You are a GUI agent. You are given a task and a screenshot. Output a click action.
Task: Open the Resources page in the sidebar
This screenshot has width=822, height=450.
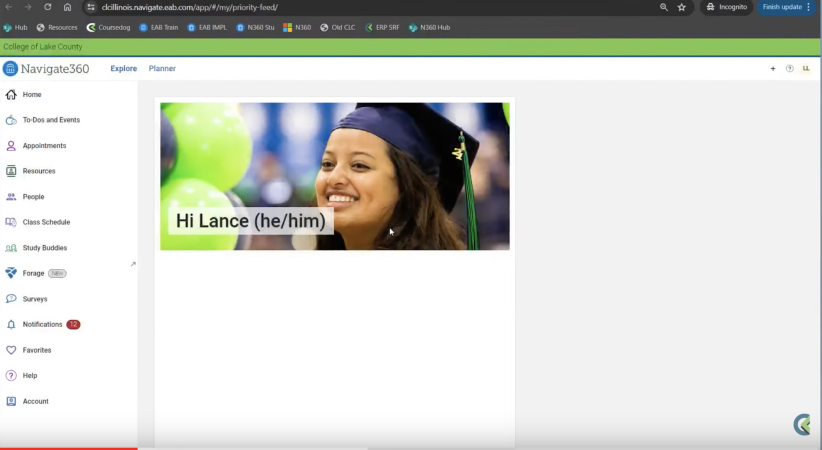(x=39, y=171)
